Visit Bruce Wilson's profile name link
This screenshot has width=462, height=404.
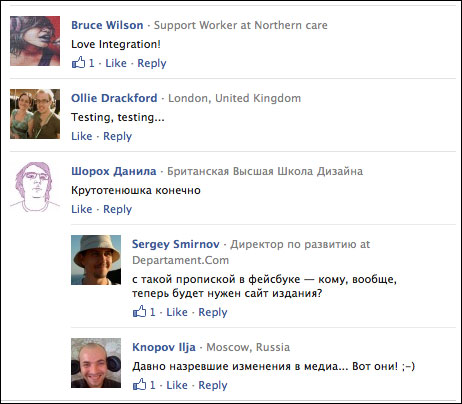(x=107, y=25)
